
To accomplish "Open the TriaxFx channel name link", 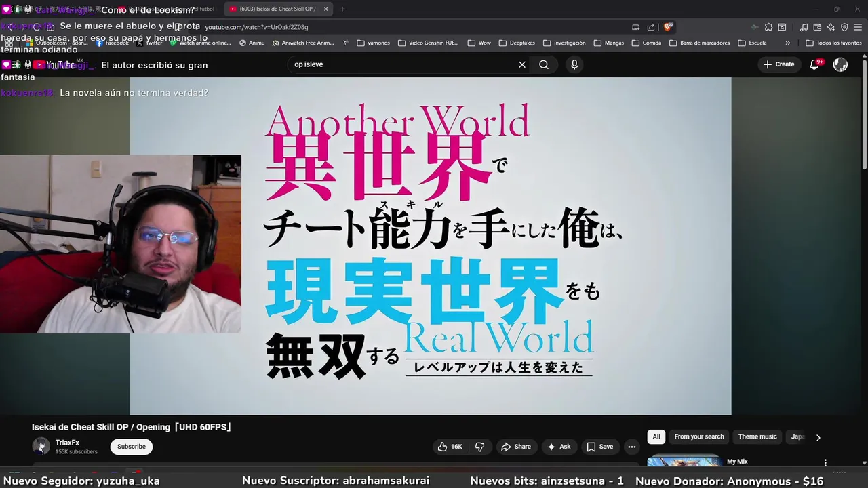I will click(x=67, y=443).
